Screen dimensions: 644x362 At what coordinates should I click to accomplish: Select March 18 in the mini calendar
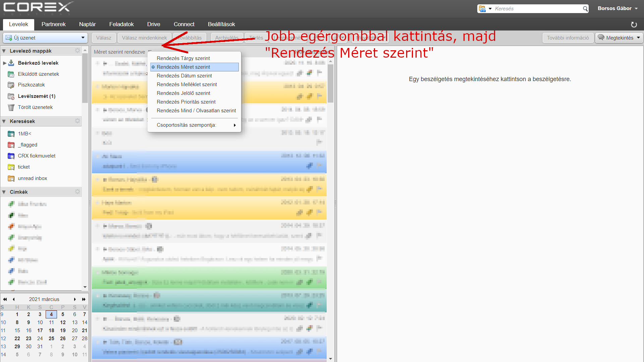[51, 330]
